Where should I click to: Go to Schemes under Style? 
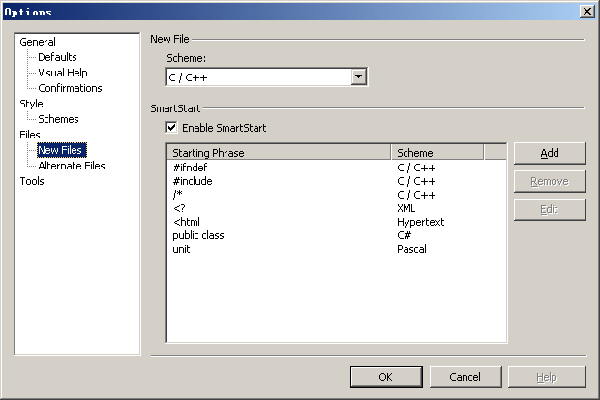58,119
